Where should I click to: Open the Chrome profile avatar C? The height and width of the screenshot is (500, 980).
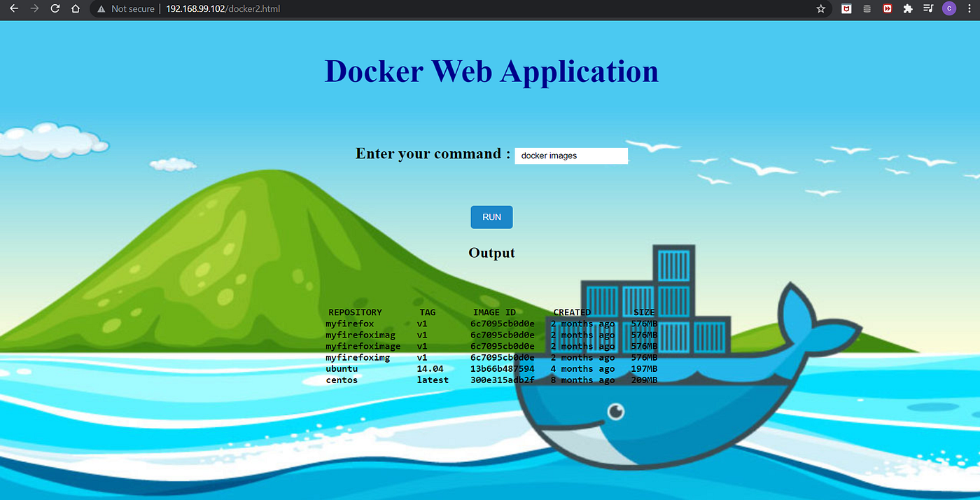pos(949,9)
